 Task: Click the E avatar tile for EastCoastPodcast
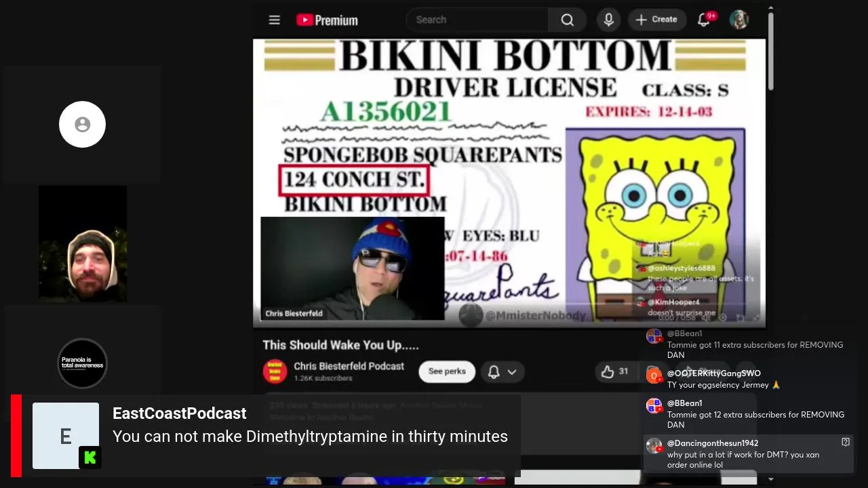pyautogui.click(x=66, y=436)
